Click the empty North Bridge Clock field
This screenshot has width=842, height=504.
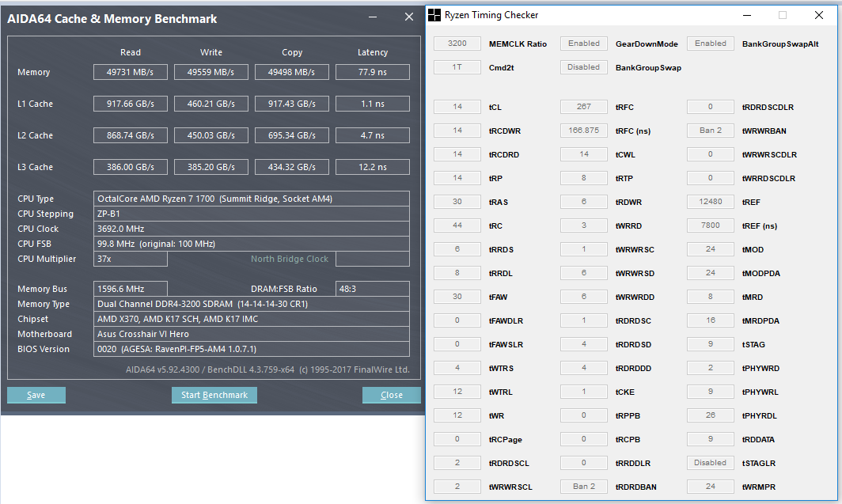click(373, 259)
